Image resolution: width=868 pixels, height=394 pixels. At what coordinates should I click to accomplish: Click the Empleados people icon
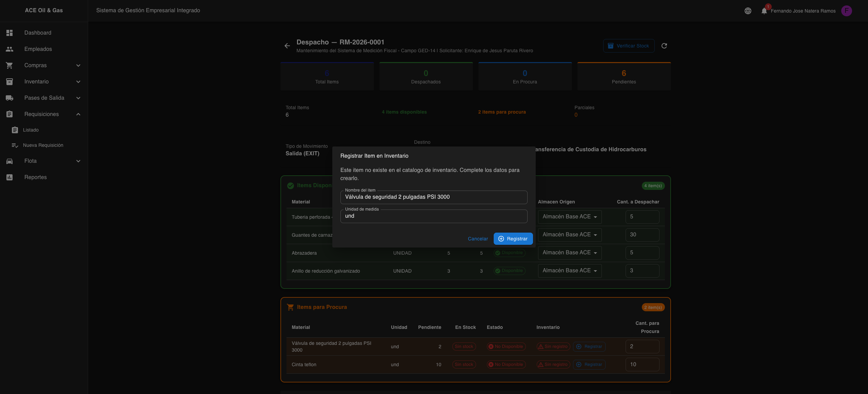[x=9, y=49]
